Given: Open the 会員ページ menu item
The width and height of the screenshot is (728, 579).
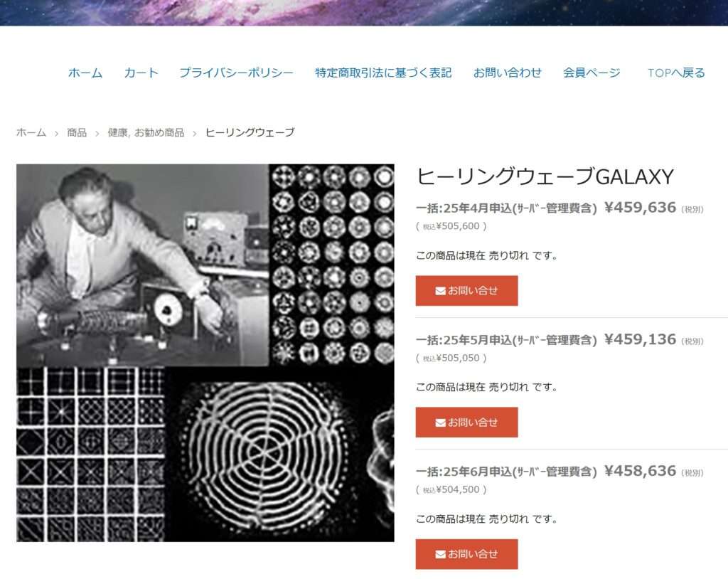Looking at the screenshot, I should 591,73.
